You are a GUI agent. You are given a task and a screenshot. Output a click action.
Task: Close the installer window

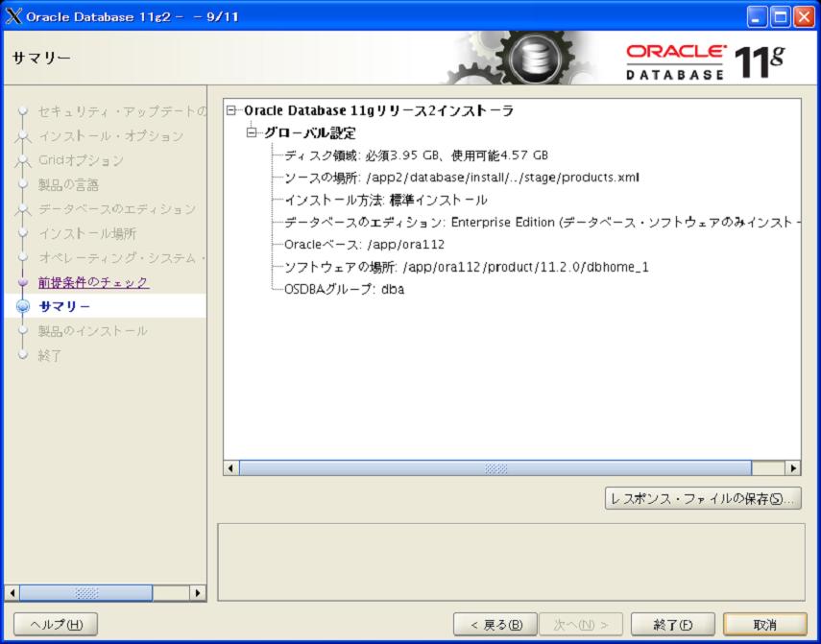tap(804, 16)
